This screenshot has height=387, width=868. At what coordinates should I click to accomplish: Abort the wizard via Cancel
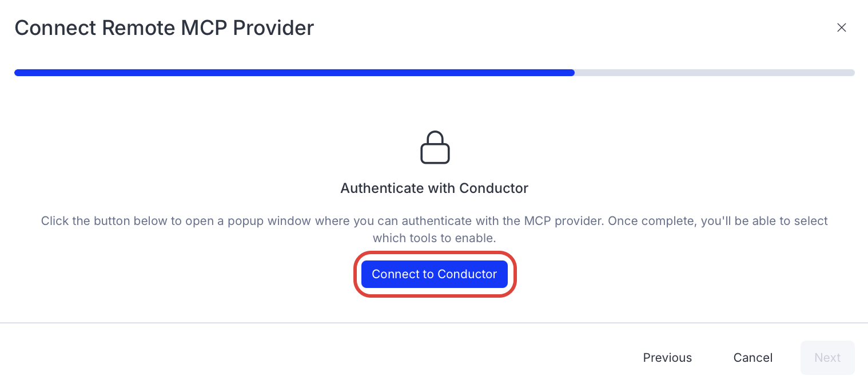752,358
